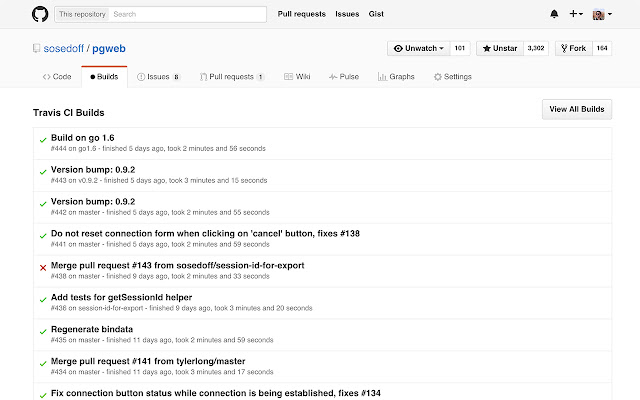Focus the repository search field

pos(188,14)
